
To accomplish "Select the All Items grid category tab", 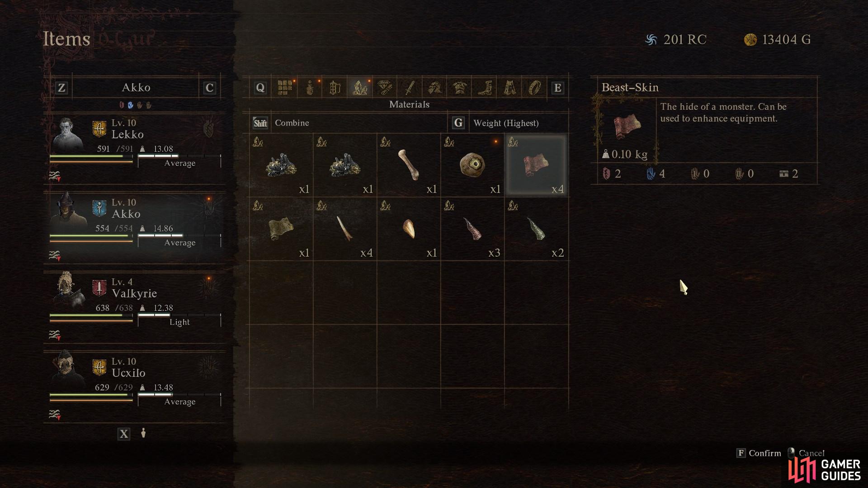I will point(284,88).
